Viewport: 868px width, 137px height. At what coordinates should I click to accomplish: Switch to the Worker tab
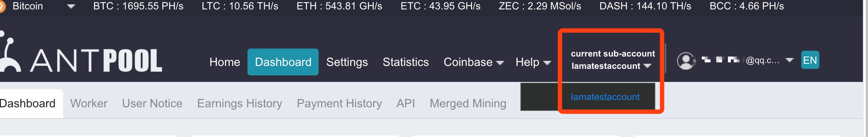coord(89,104)
